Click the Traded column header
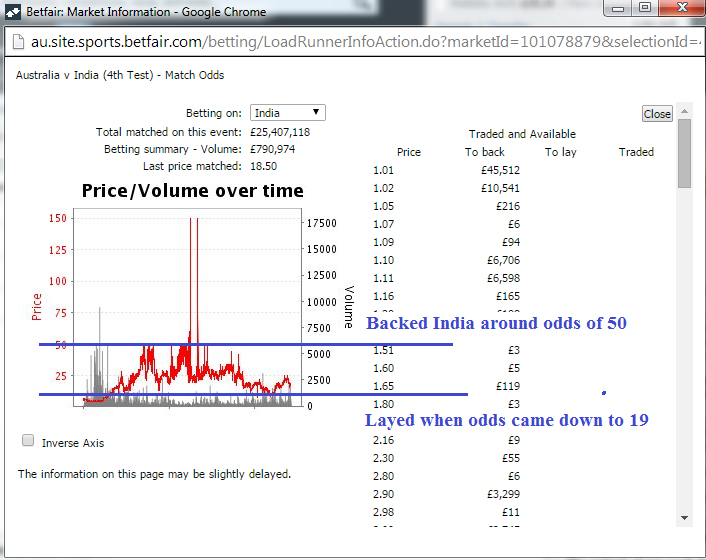Viewport: 706px width, 560px height. [636, 152]
